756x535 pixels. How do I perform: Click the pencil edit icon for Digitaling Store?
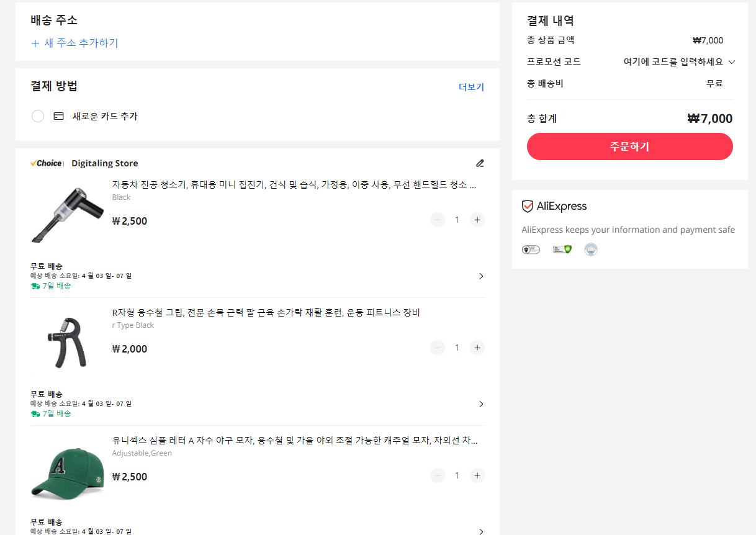(480, 163)
